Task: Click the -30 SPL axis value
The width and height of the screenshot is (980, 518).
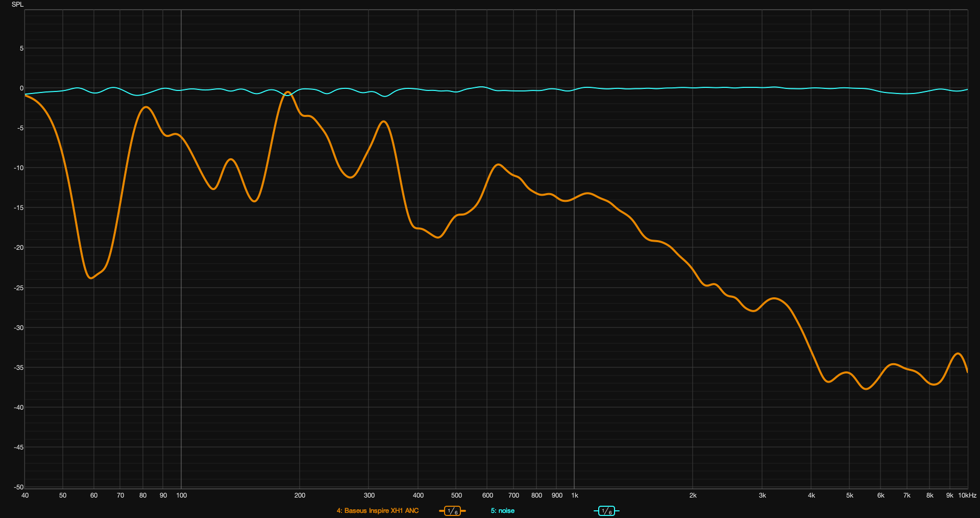Action: click(19, 328)
